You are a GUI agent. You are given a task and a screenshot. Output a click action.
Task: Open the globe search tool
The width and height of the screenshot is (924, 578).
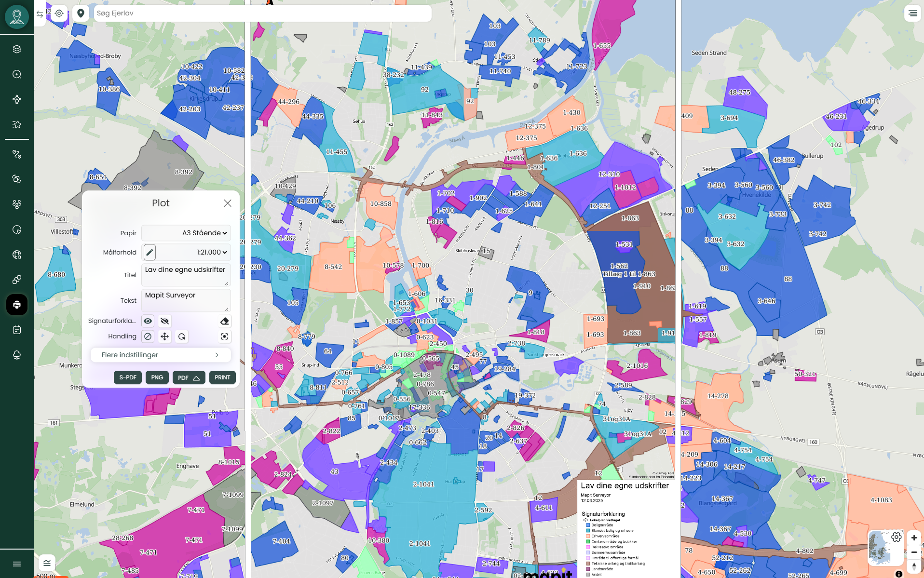tap(17, 255)
